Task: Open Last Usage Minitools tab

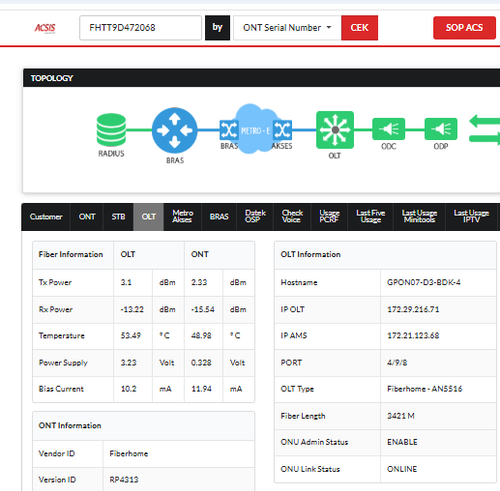Action: point(419,217)
